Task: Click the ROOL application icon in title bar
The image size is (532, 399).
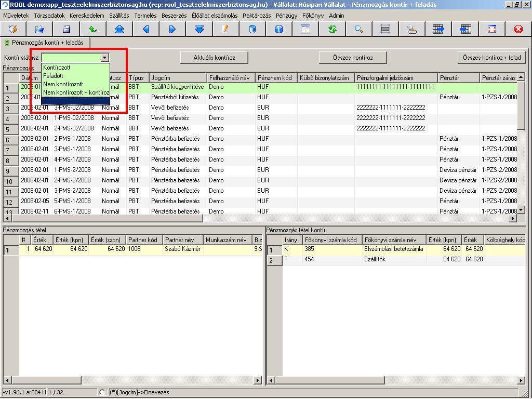Action: click(x=5, y=5)
